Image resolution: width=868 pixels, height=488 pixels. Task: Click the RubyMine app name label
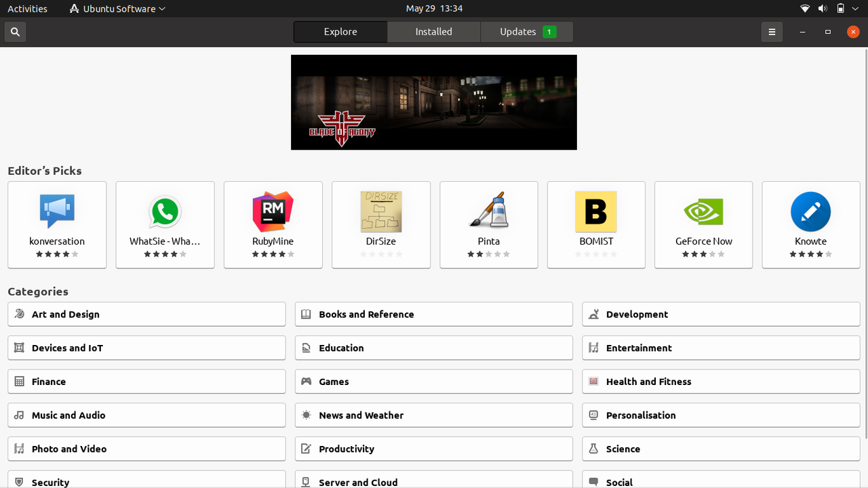pos(273,241)
